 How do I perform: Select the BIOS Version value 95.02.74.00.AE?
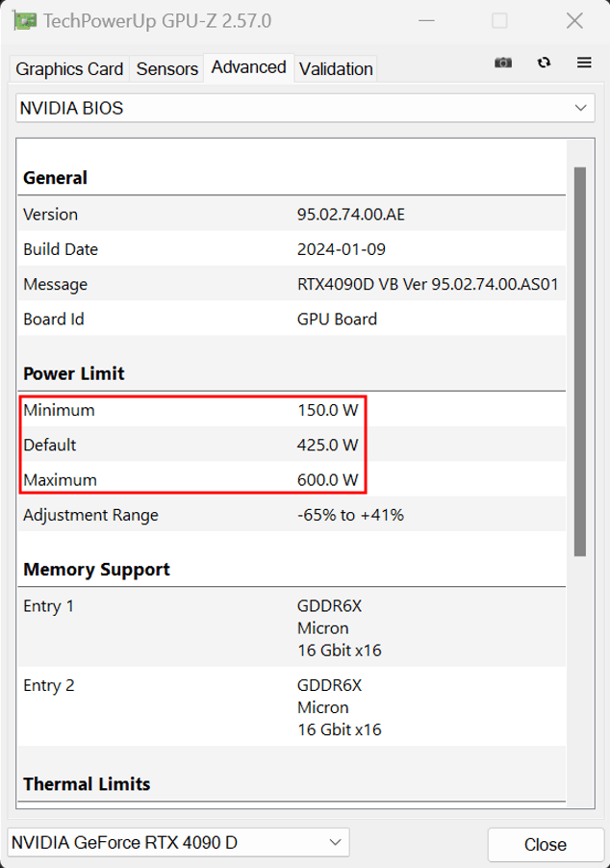pyautogui.click(x=350, y=215)
